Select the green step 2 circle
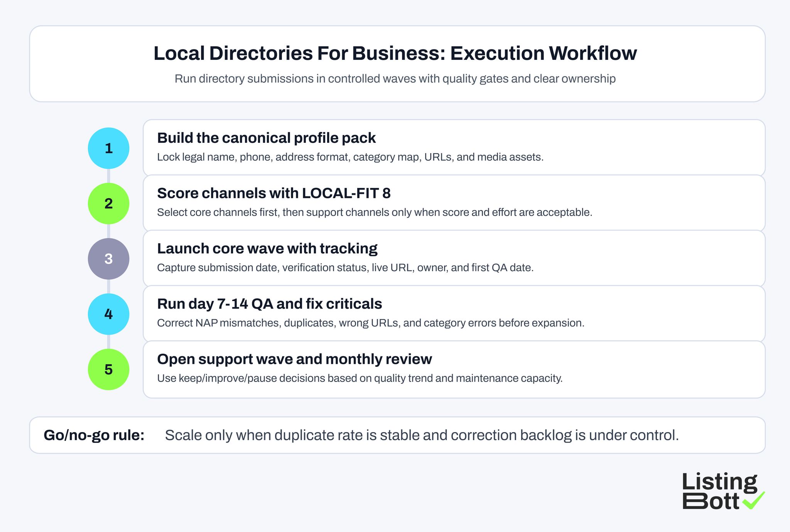Screen dimensions: 790x532 [109, 203]
